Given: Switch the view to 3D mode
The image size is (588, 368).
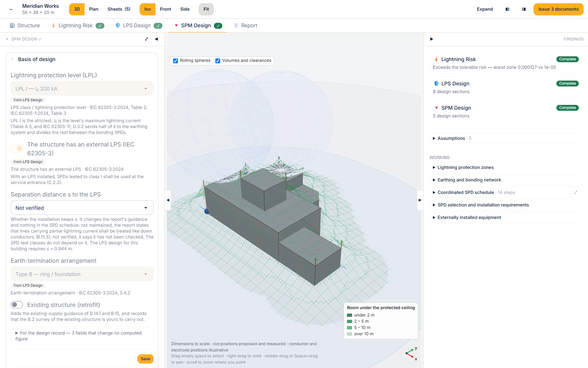Looking at the screenshot, I should (77, 9).
